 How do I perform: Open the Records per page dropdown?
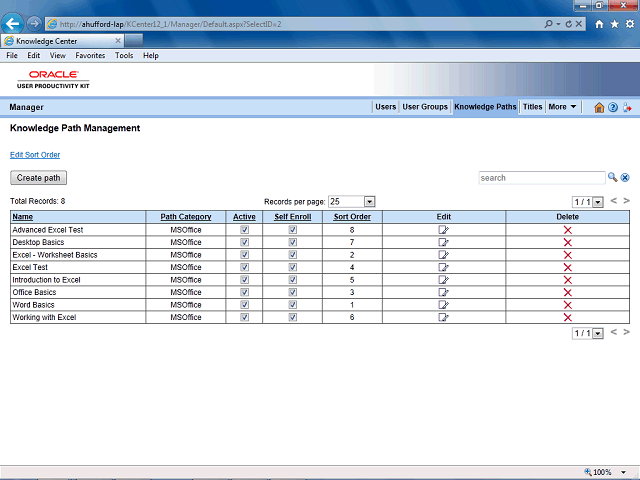pyautogui.click(x=369, y=202)
